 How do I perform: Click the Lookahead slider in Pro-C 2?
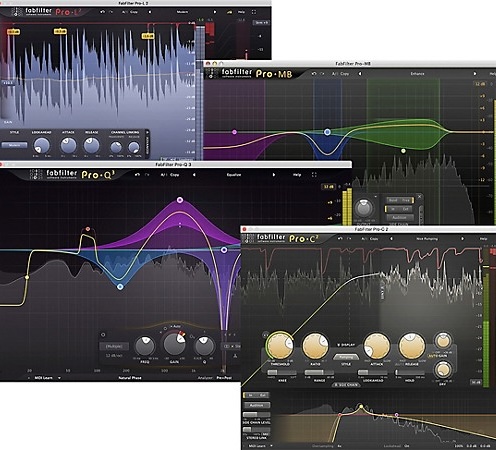tap(373, 372)
